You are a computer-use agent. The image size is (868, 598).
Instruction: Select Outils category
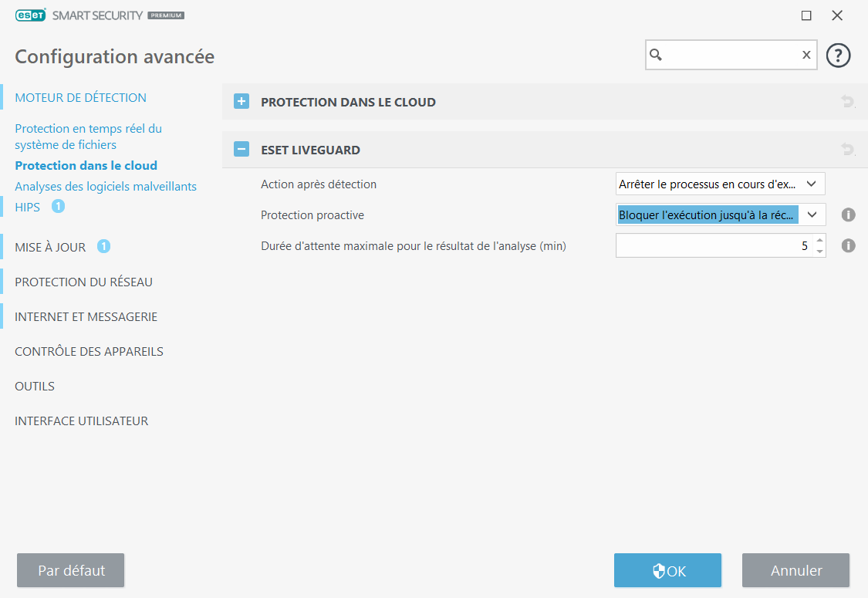pyautogui.click(x=35, y=387)
